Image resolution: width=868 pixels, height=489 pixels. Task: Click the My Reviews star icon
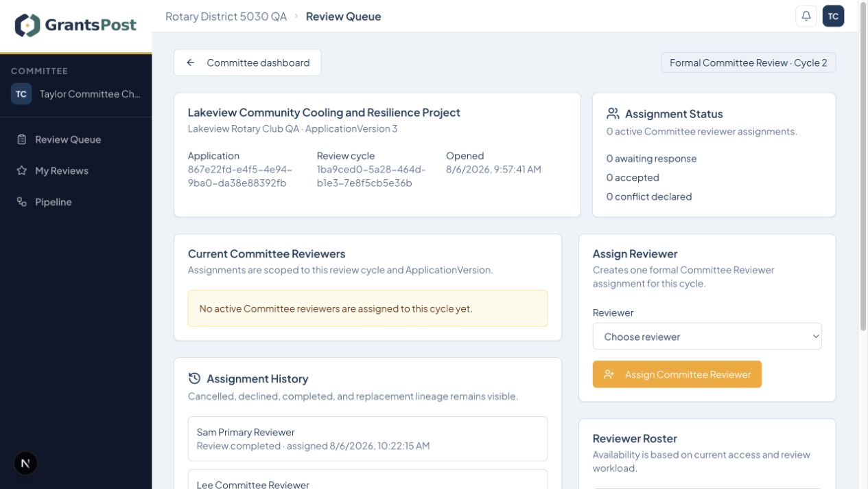tap(21, 171)
